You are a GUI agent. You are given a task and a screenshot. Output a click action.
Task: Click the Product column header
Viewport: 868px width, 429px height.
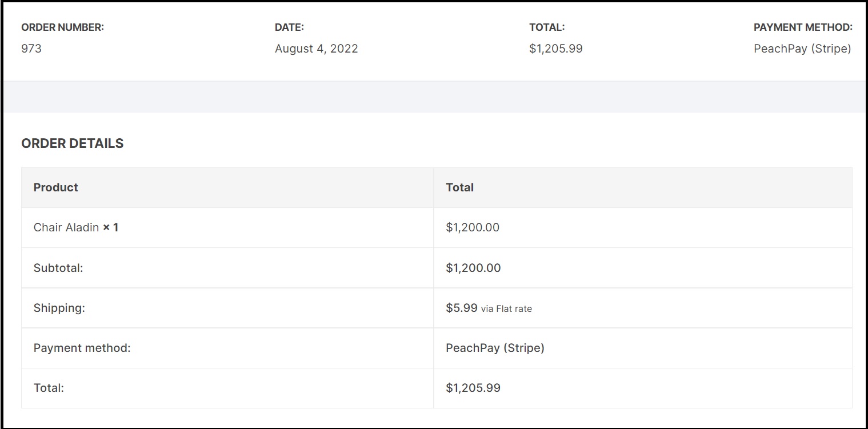(56, 187)
